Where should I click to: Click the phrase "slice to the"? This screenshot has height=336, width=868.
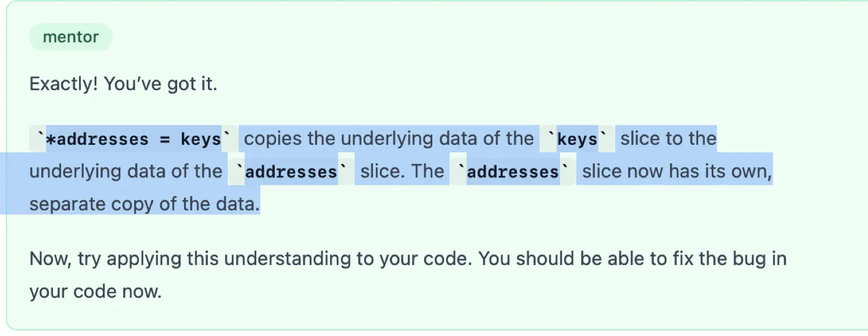669,139
